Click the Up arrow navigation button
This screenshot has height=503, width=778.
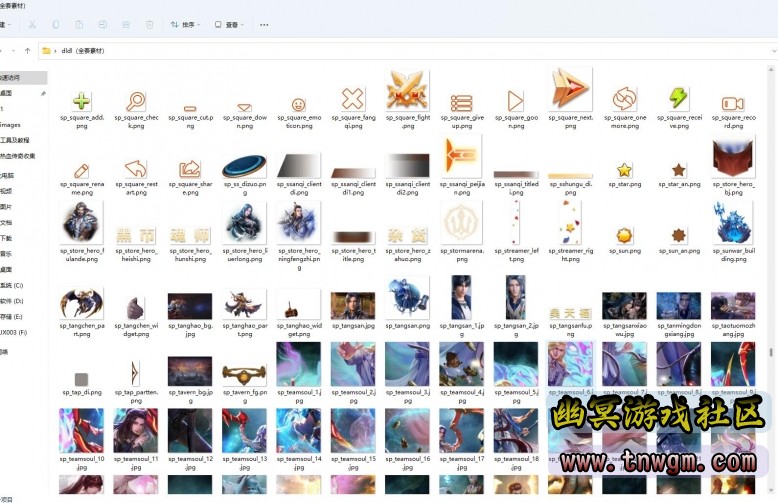[28, 51]
